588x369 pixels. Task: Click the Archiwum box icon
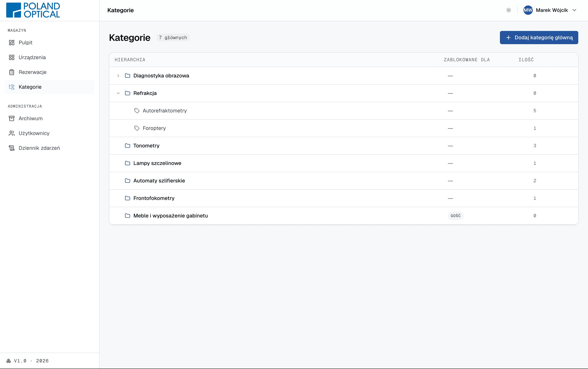tap(12, 118)
